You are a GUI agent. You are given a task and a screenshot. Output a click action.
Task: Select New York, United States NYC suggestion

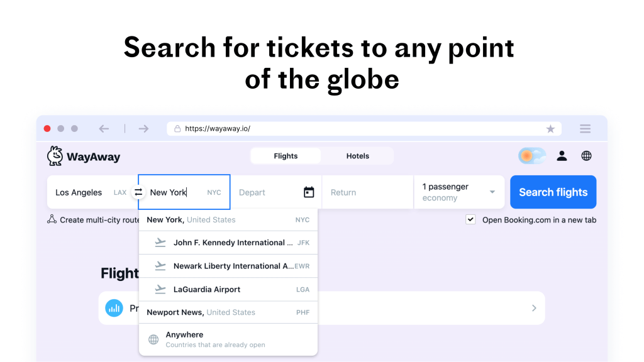(228, 220)
